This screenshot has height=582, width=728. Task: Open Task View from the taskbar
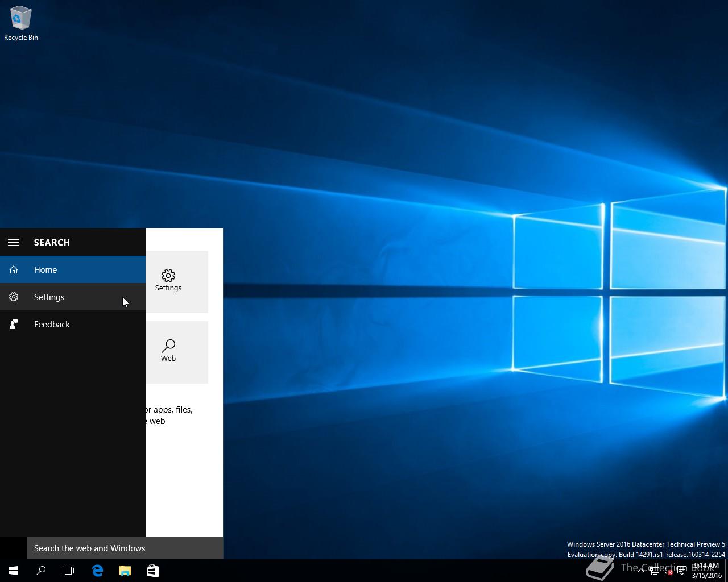tap(68, 571)
